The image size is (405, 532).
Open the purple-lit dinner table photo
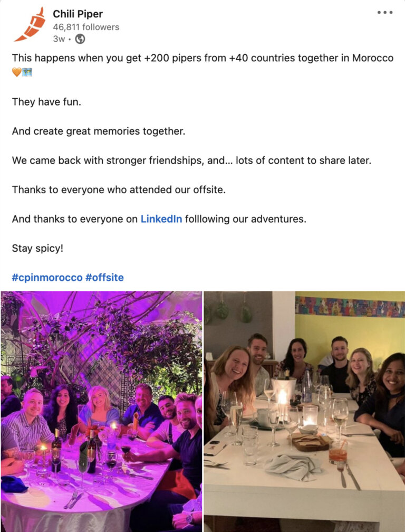101,411
